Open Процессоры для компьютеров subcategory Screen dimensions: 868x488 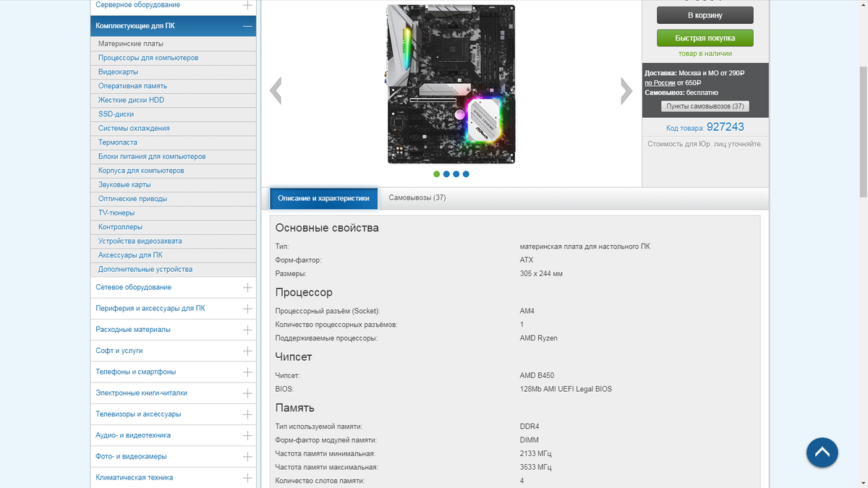(x=148, y=58)
